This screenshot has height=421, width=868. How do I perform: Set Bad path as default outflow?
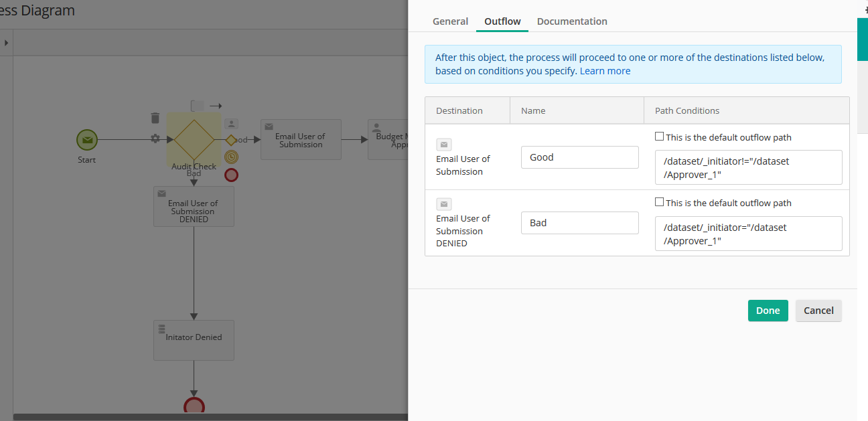[660, 202]
